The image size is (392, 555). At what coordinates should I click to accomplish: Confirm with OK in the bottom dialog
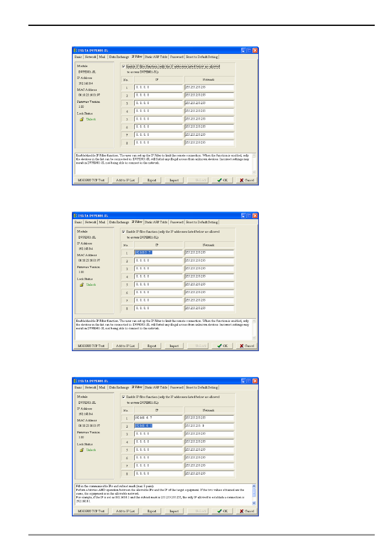click(x=222, y=511)
